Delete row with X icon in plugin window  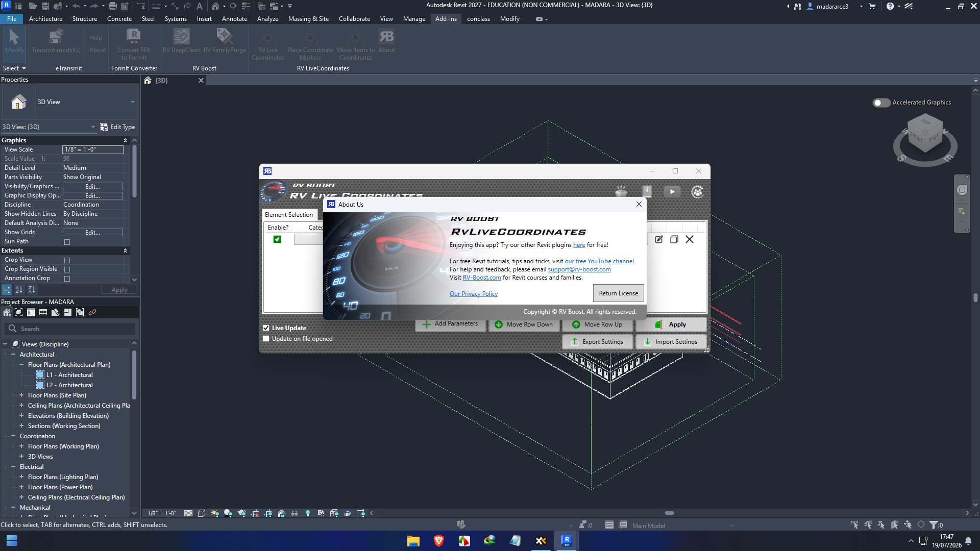pos(690,239)
